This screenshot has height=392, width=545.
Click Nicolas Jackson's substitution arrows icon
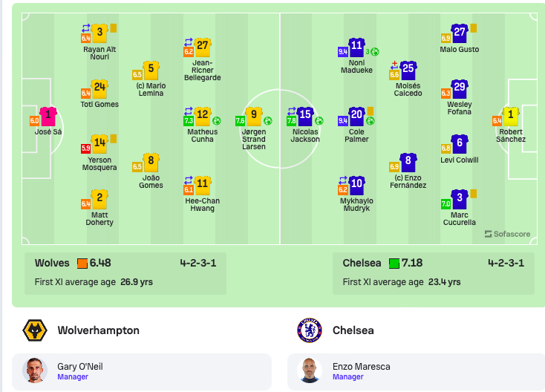(x=292, y=111)
